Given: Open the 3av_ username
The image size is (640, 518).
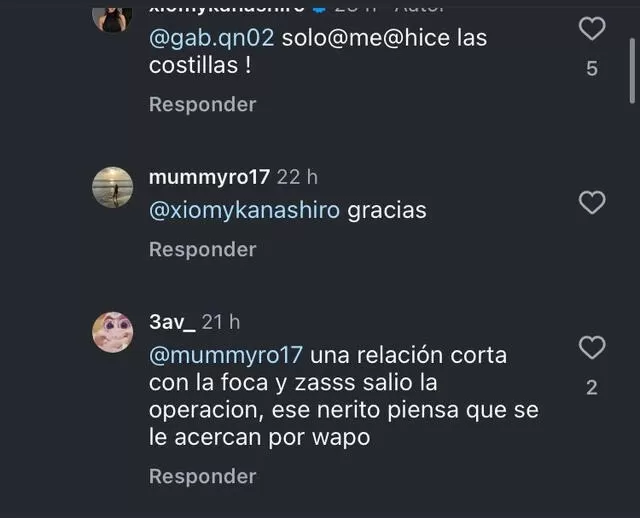Looking at the screenshot, I should 172,322.
